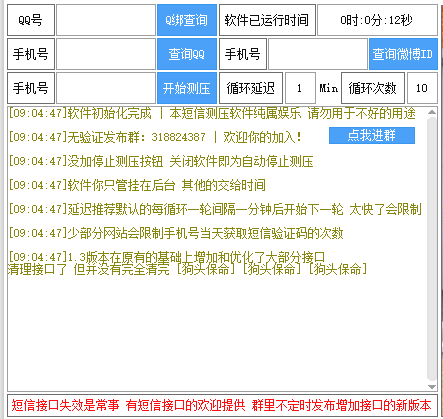The image size is (443, 419).
Task: Click the 循环延迟 label
Action: [251, 88]
